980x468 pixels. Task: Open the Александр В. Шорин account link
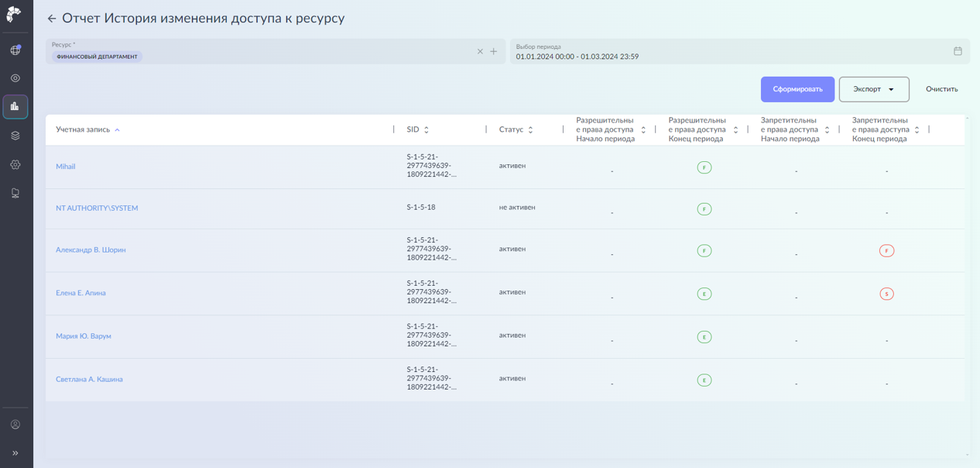coord(91,250)
